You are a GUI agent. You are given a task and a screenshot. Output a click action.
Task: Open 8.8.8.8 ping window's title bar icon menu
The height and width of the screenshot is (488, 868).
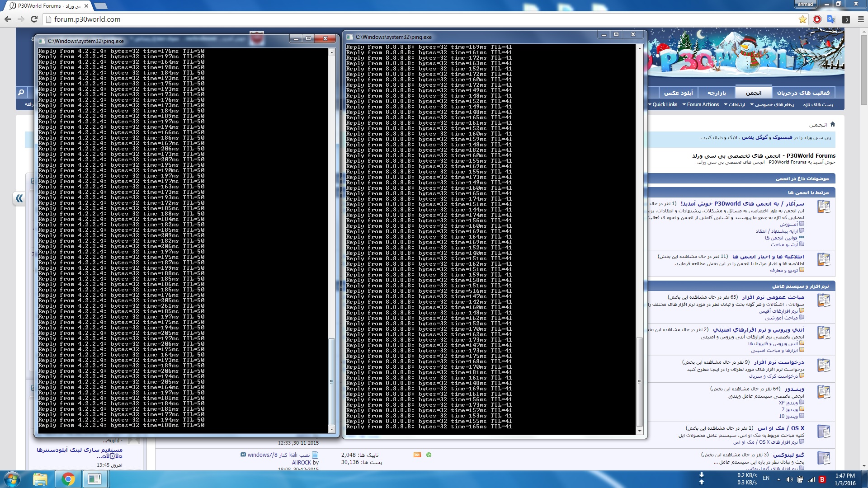pyautogui.click(x=350, y=37)
